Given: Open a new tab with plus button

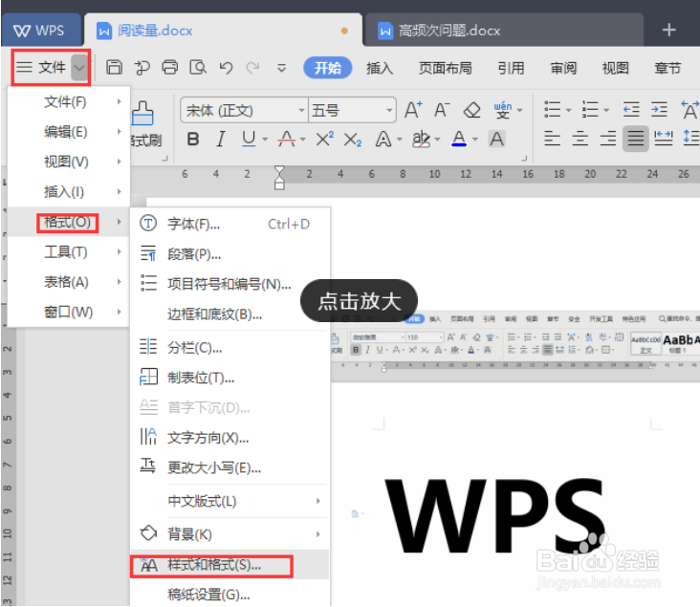Looking at the screenshot, I should tap(668, 31).
